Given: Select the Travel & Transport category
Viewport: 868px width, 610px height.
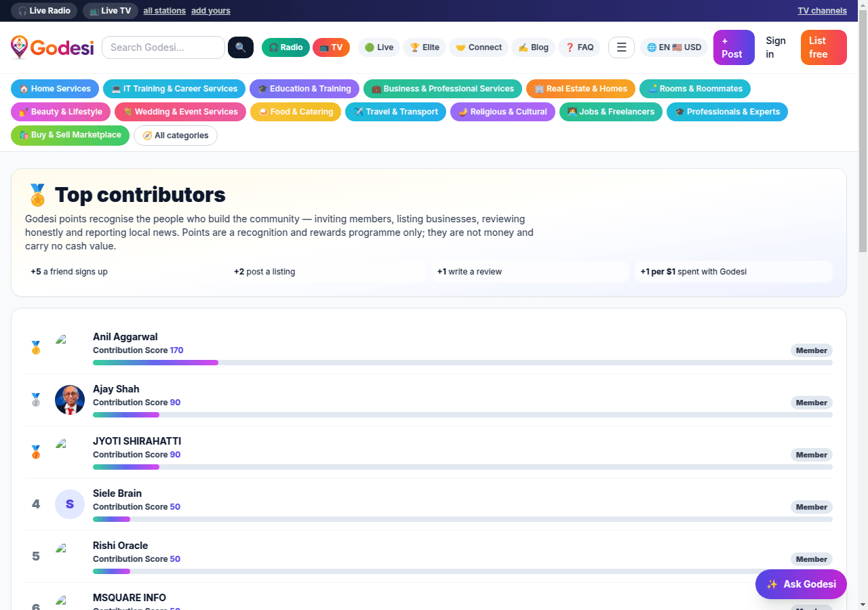Looking at the screenshot, I should (395, 112).
